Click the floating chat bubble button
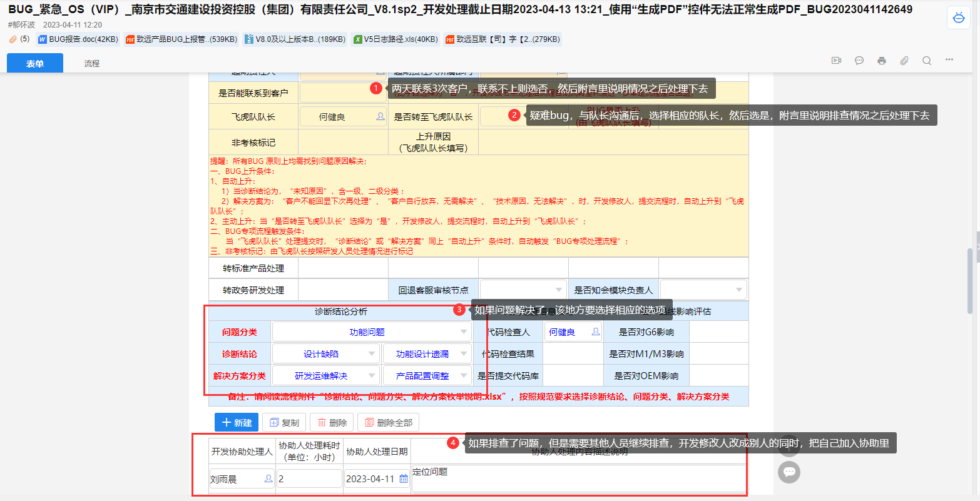 point(789,472)
